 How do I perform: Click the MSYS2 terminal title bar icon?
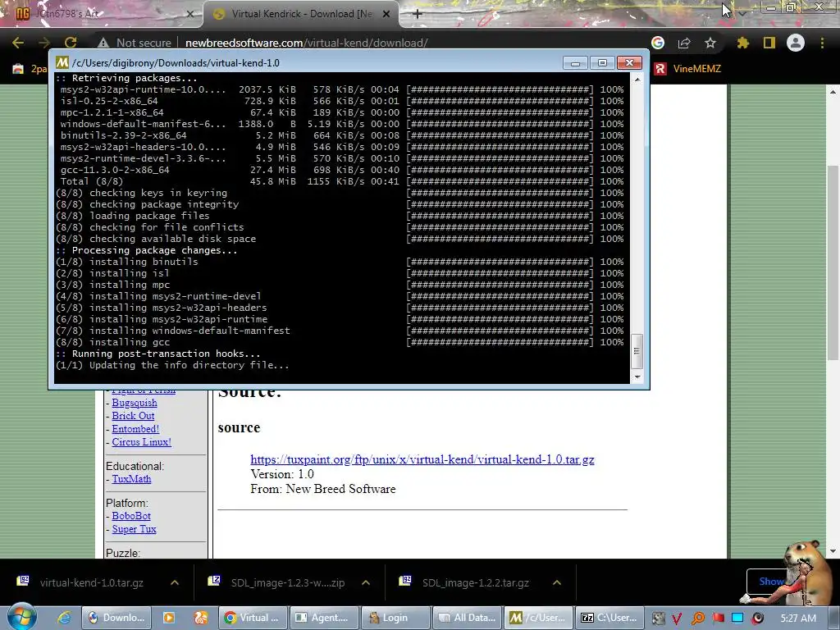click(62, 62)
